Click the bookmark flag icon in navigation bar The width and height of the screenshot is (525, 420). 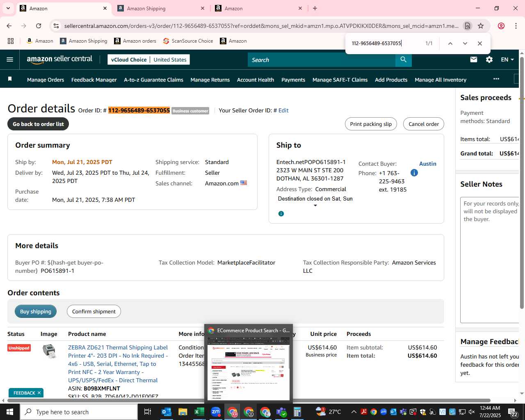coord(10,79)
